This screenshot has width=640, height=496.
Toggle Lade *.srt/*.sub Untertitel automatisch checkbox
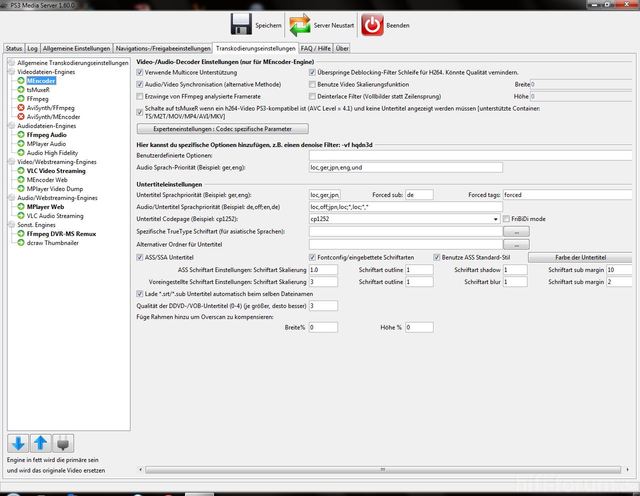[x=140, y=294]
